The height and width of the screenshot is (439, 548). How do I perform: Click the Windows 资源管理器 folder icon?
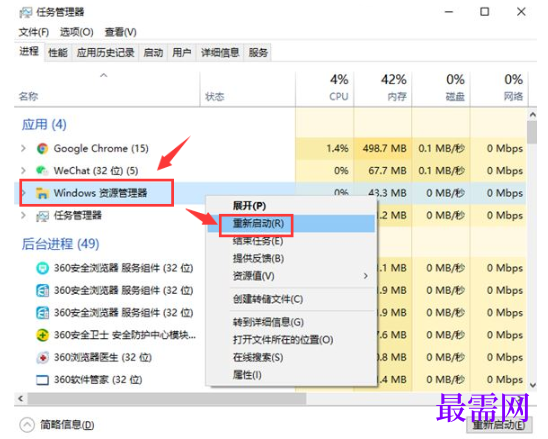pyautogui.click(x=42, y=193)
